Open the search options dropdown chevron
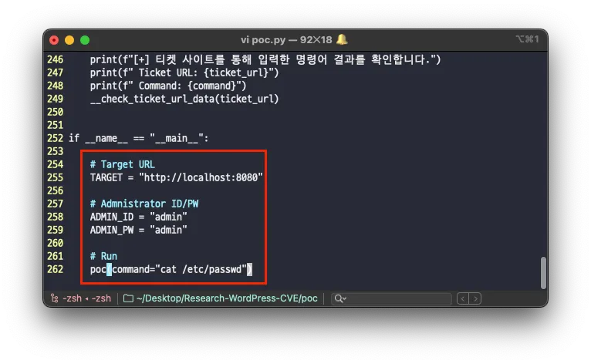The width and height of the screenshot is (591, 364). click(345, 298)
